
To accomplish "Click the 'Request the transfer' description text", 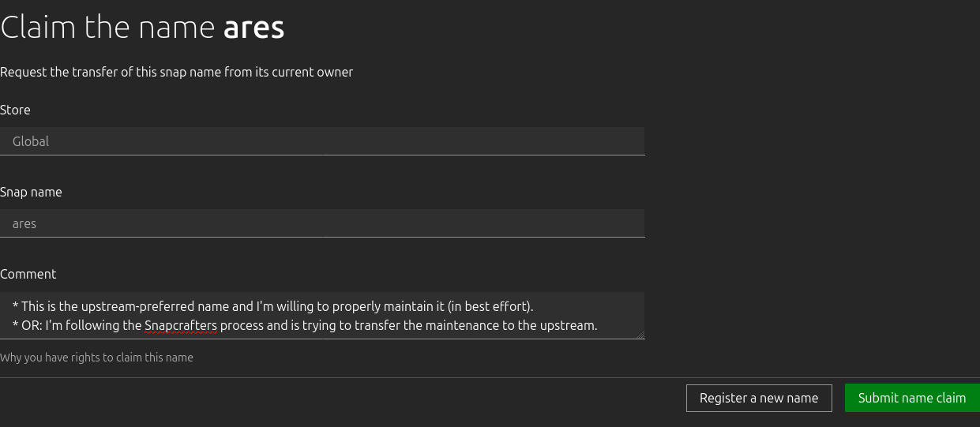I will click(x=176, y=72).
